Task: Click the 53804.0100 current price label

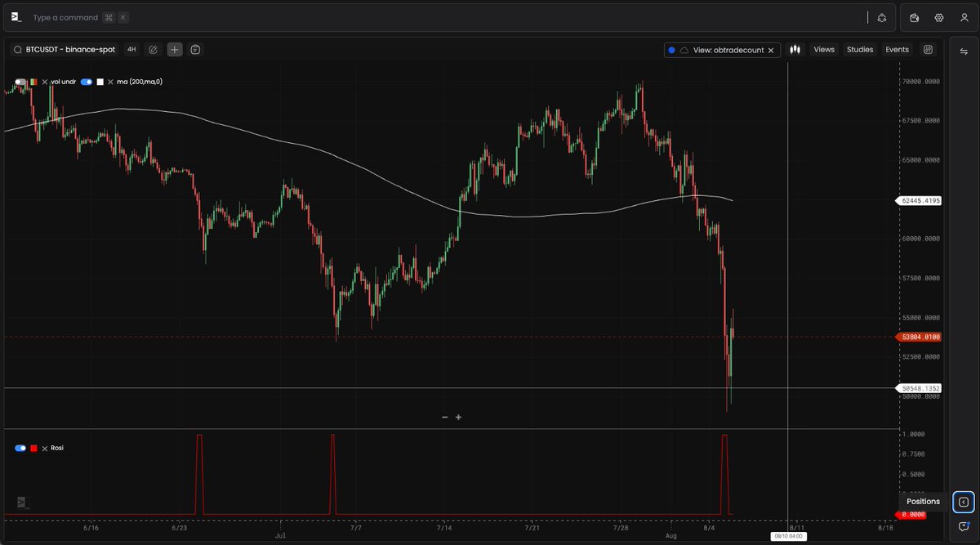Action: click(920, 337)
